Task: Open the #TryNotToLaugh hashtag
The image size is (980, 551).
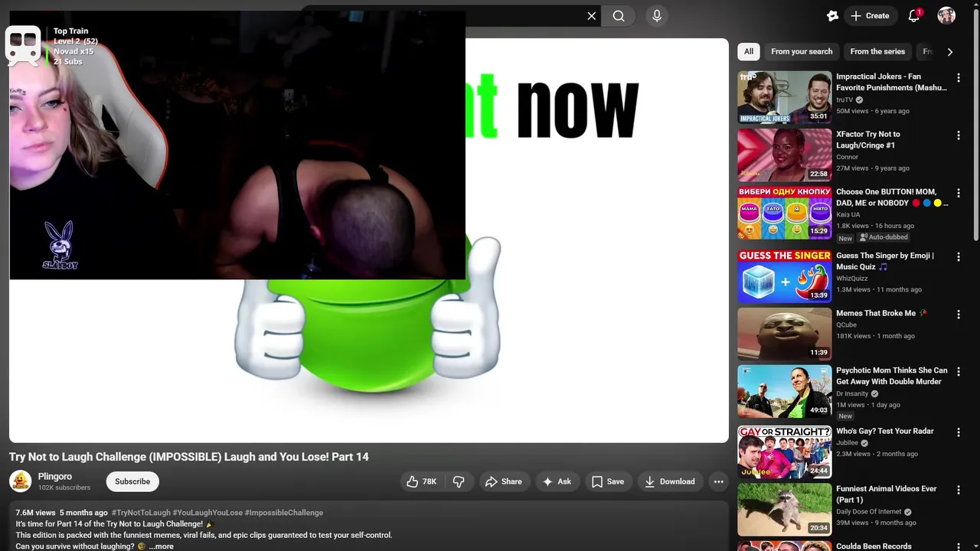Action: 141,513
